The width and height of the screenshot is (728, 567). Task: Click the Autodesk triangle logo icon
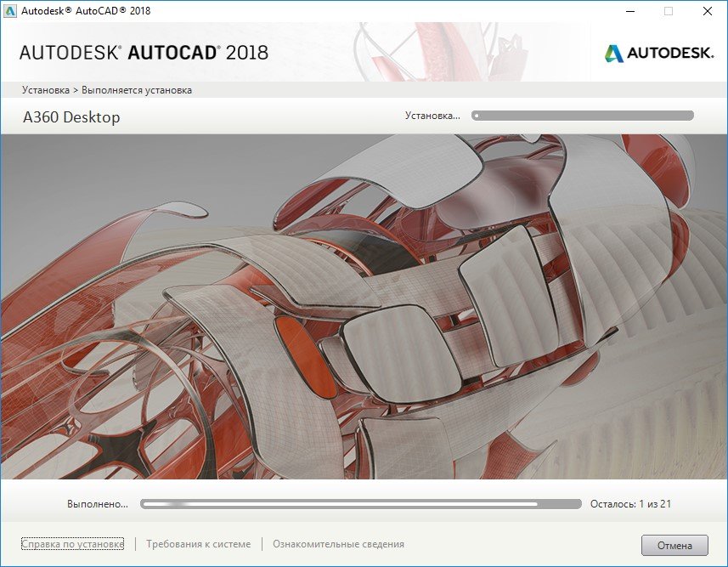coord(613,53)
